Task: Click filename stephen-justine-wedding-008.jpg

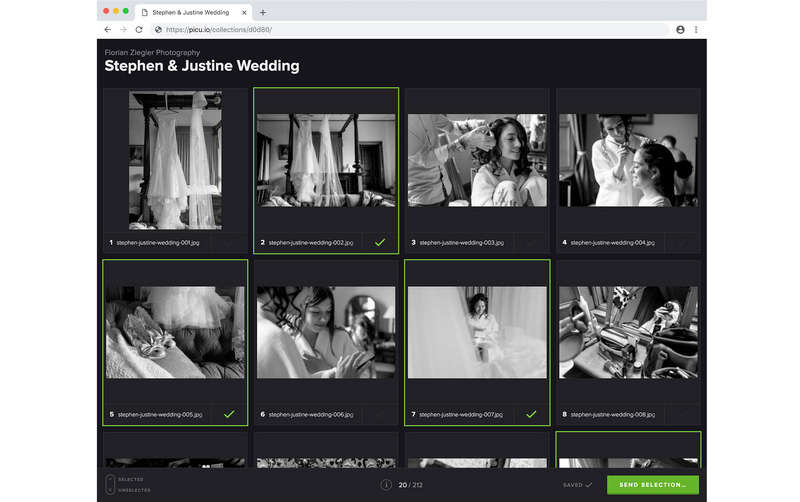Action: point(613,415)
